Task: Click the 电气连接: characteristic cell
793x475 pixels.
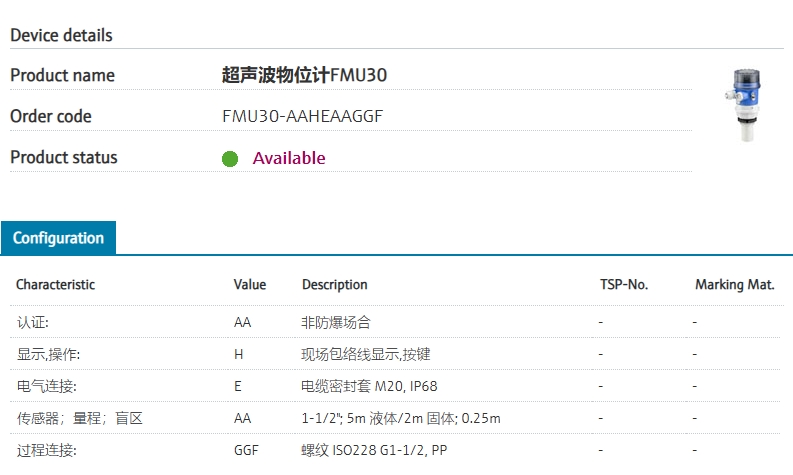Action: coord(46,386)
